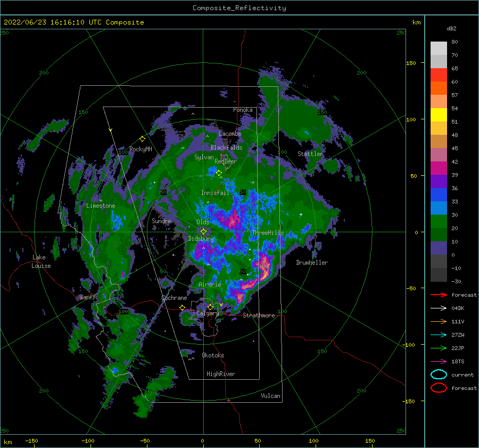Click the dBZ scale heading

[451, 29]
